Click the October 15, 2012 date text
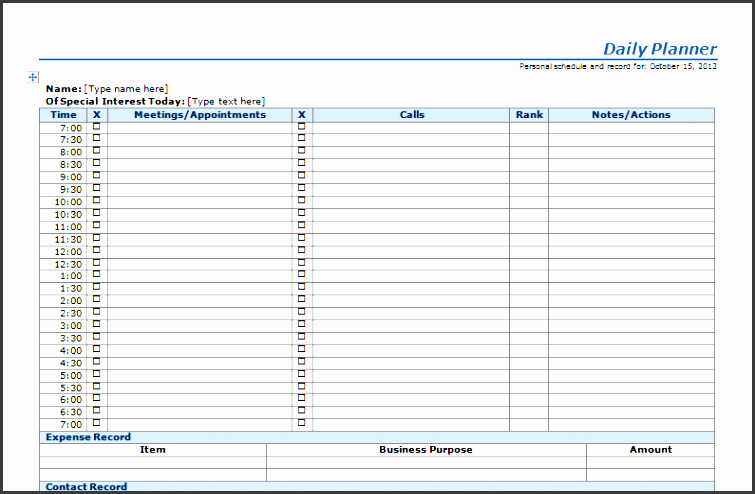Image resolution: width=755 pixels, height=494 pixels. 683,66
